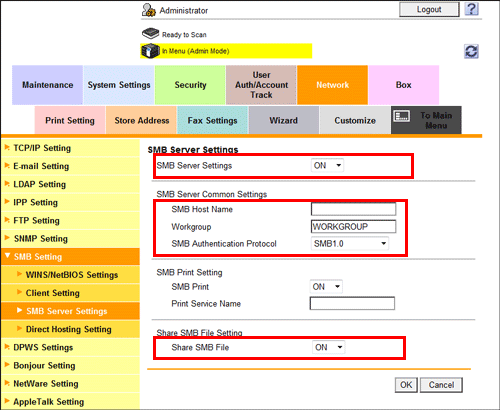Click the scanner icon beside Ready to Scan
This screenshot has width=500, height=410.
pyautogui.click(x=150, y=34)
